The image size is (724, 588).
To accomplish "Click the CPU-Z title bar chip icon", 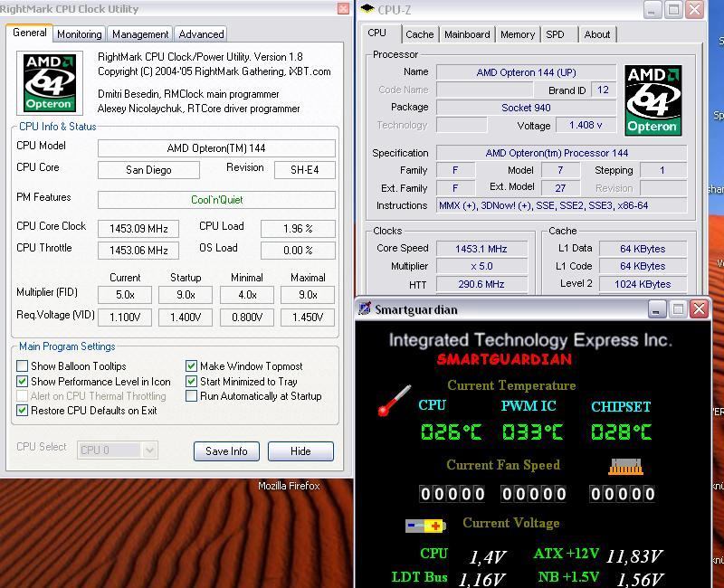I will 367,9.
